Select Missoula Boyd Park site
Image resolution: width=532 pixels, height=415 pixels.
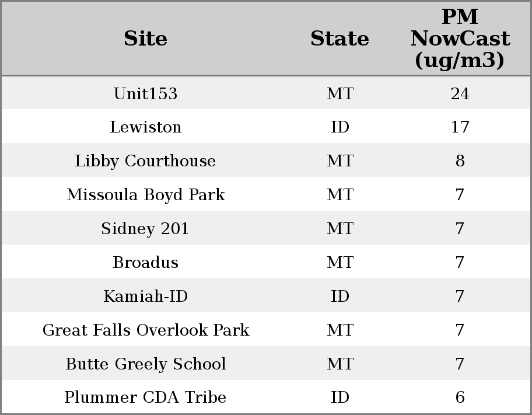click(145, 194)
